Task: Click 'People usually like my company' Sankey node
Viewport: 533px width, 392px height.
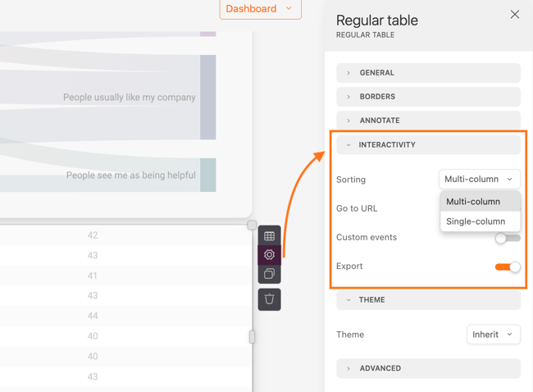Action: pos(208,98)
